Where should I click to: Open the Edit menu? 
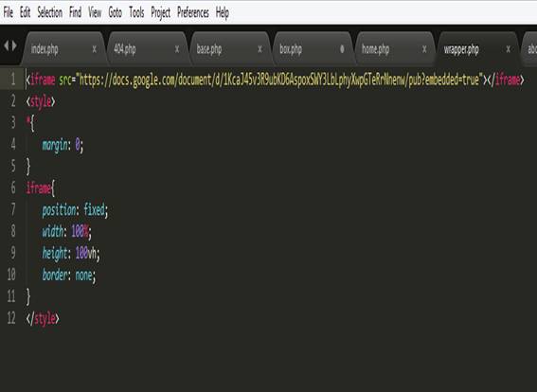tap(25, 12)
